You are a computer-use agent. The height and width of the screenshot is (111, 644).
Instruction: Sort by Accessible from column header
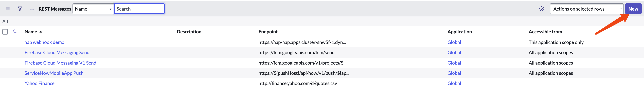545,32
